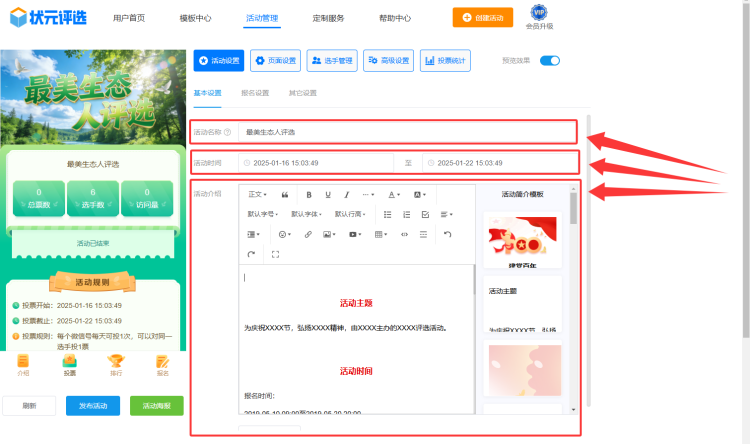
Task: Open the 报名 tab in preview footer
Action: [163, 365]
